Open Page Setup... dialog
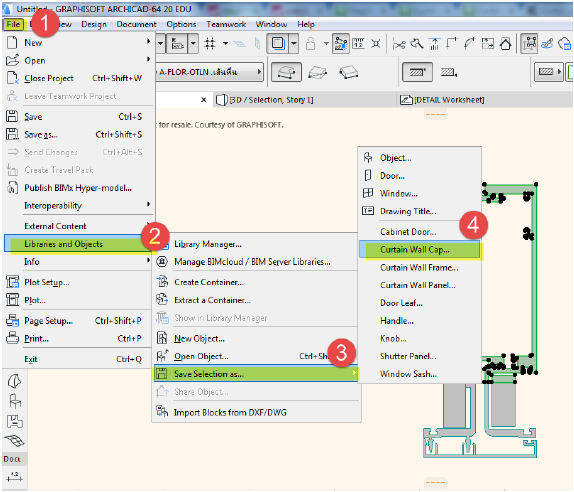This screenshot has height=492, width=574. point(79,321)
